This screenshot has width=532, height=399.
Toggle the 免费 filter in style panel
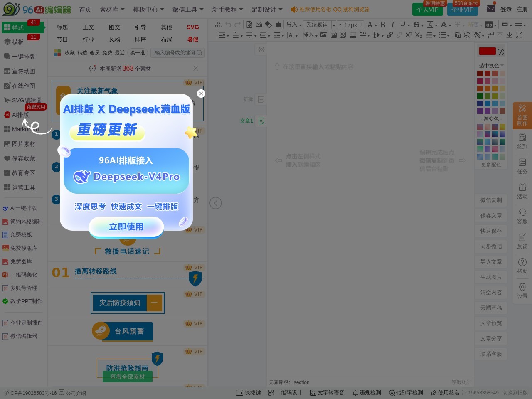pos(107,53)
